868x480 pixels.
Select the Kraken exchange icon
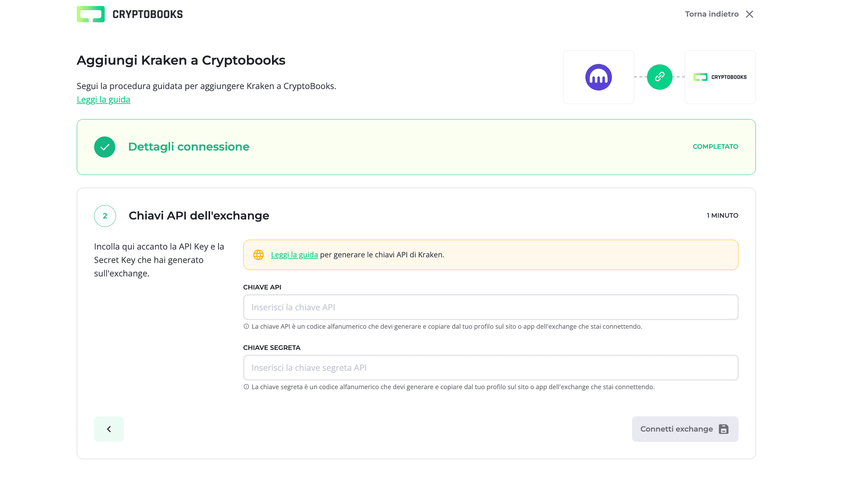pyautogui.click(x=598, y=77)
